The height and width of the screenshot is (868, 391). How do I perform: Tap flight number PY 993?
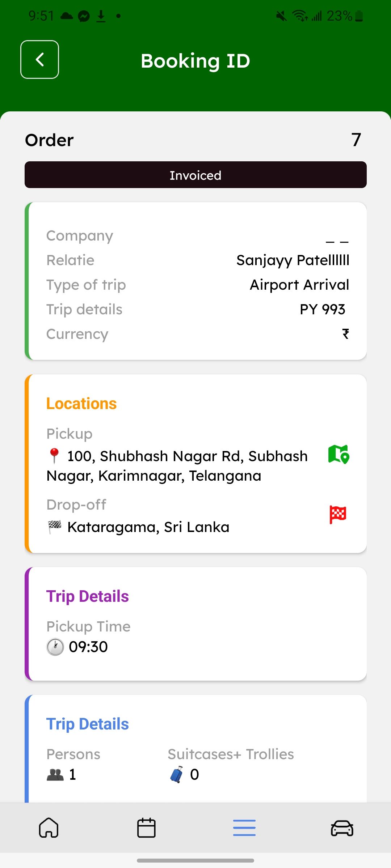322,310
